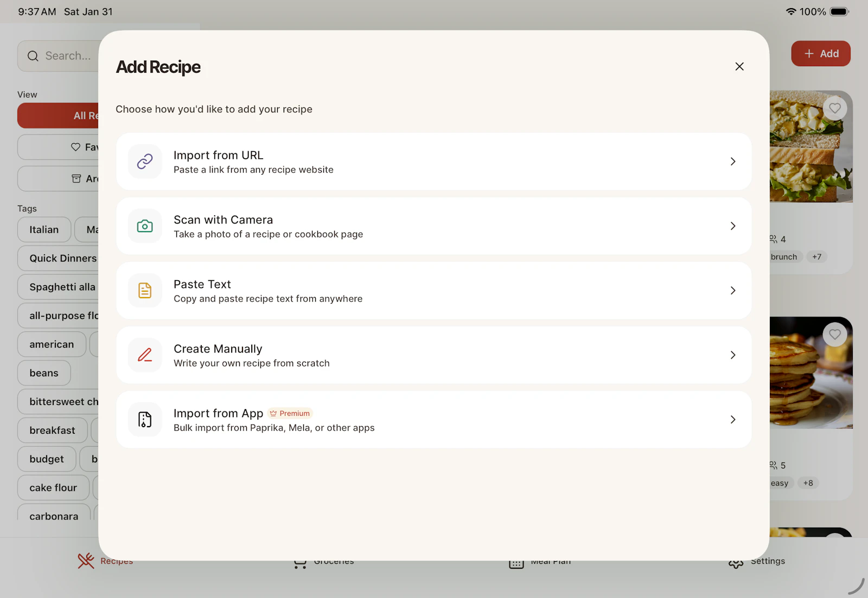Click the Add button

pyautogui.click(x=820, y=53)
